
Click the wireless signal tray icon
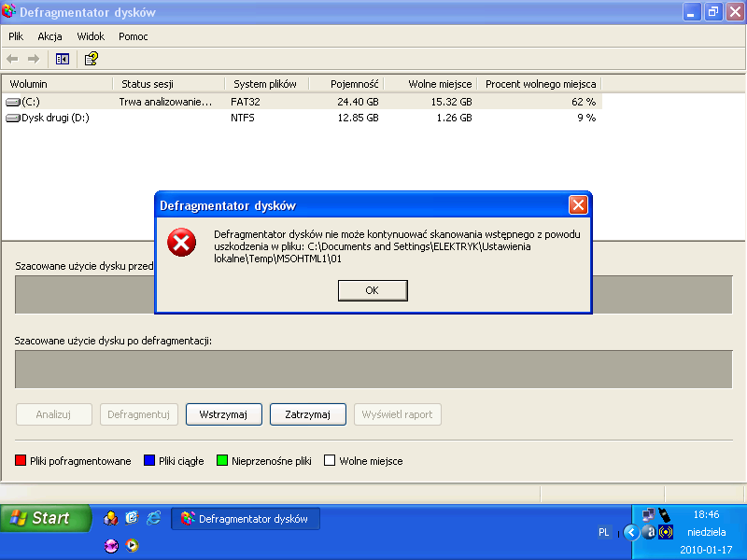(x=666, y=532)
